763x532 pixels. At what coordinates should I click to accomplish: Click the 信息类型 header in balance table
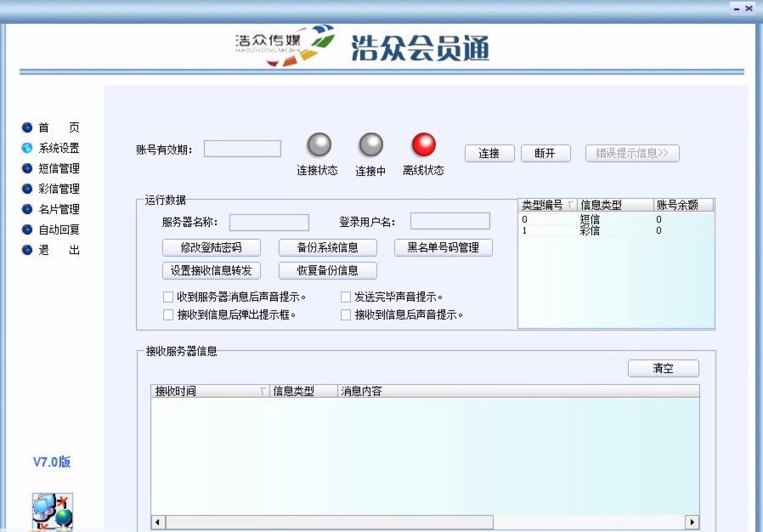click(x=615, y=205)
